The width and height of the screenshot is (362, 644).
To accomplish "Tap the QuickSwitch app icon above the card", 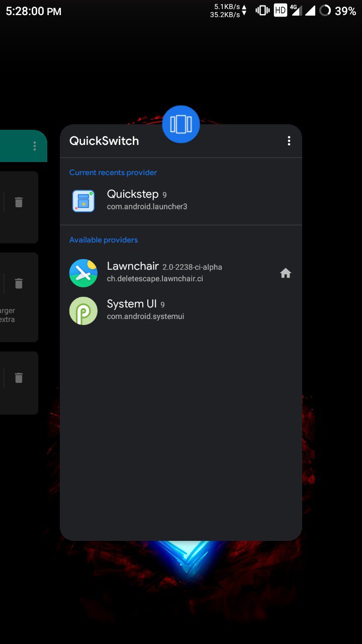I will [x=181, y=124].
